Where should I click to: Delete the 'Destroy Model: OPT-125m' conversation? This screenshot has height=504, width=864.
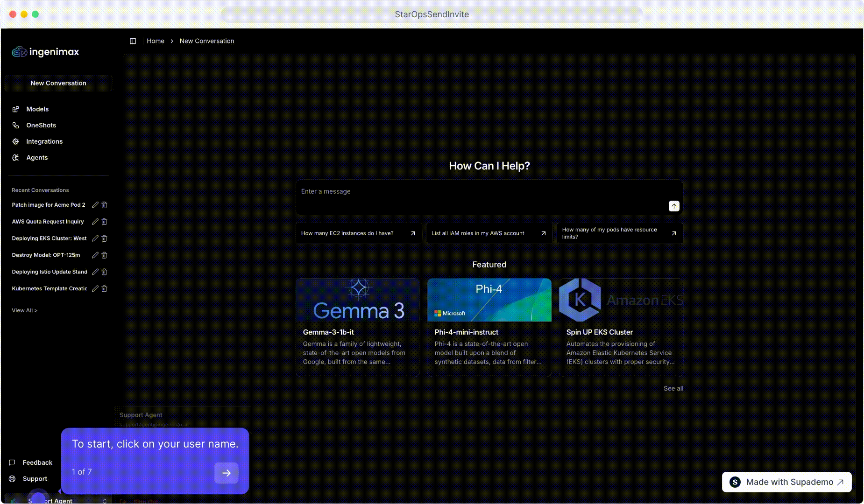pos(104,255)
